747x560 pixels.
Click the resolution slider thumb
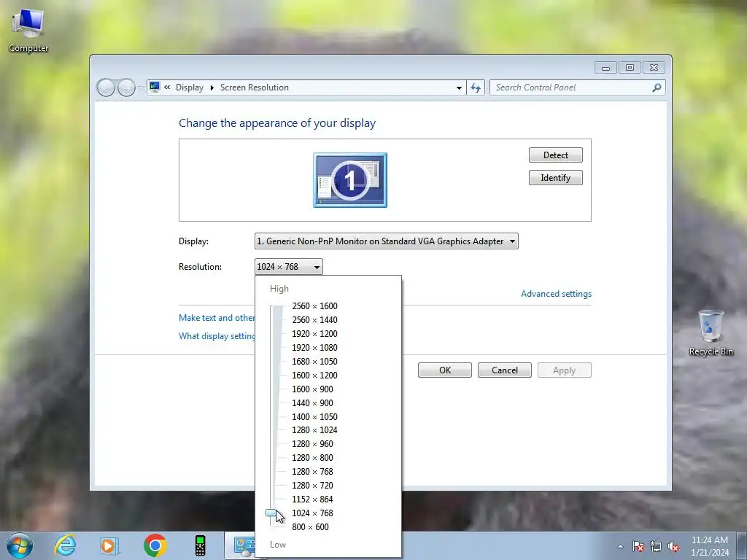tap(271, 513)
